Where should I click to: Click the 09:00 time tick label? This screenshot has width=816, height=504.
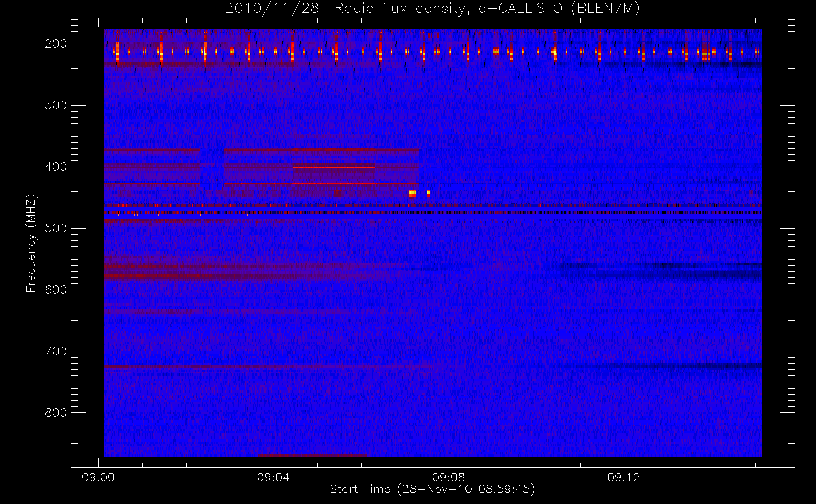click(x=98, y=477)
